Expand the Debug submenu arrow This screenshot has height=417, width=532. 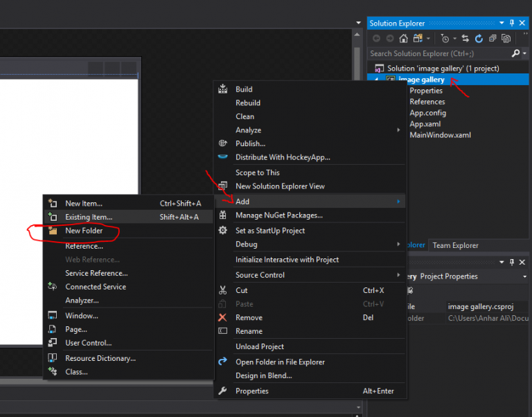(x=399, y=244)
